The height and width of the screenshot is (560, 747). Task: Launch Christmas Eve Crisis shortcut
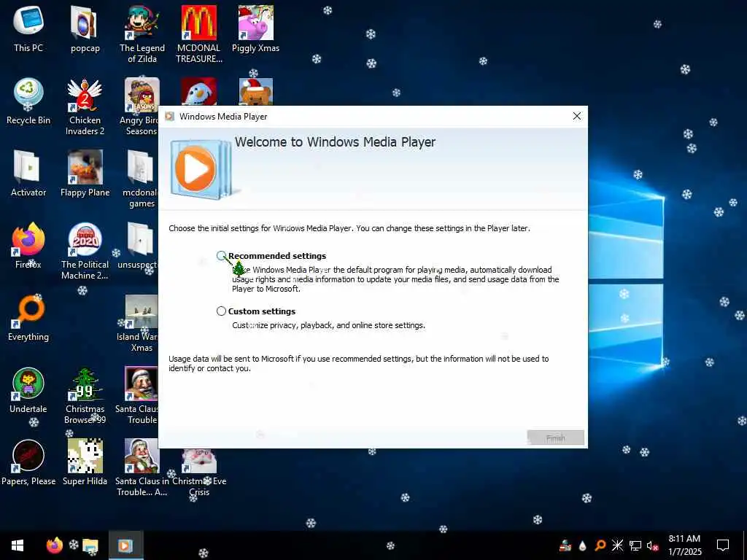(x=199, y=472)
